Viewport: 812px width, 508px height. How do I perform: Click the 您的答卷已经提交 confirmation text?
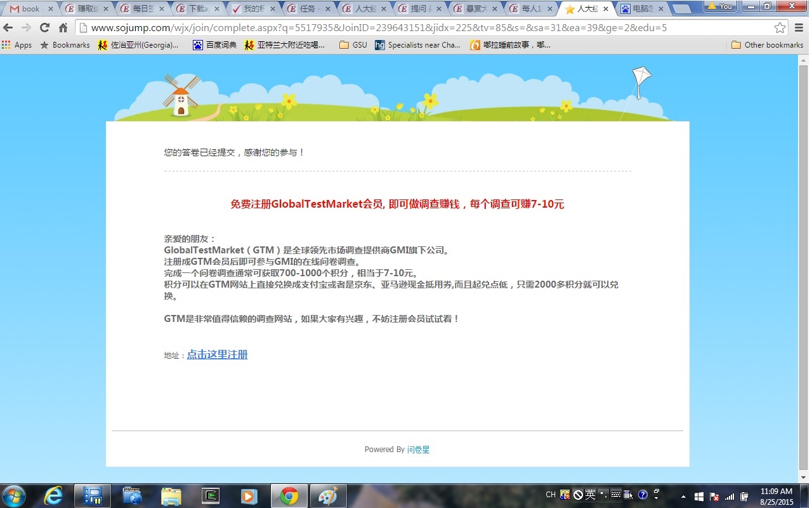coord(234,152)
